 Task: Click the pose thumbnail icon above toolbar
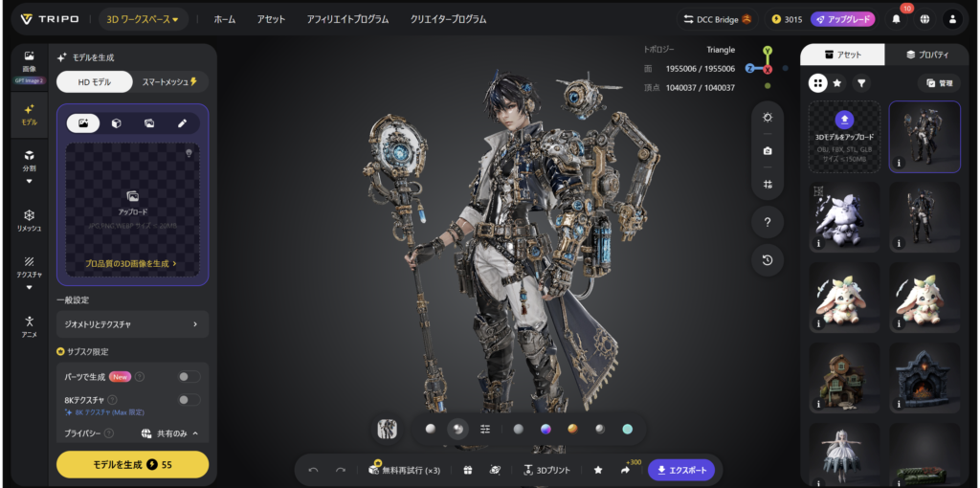point(389,429)
